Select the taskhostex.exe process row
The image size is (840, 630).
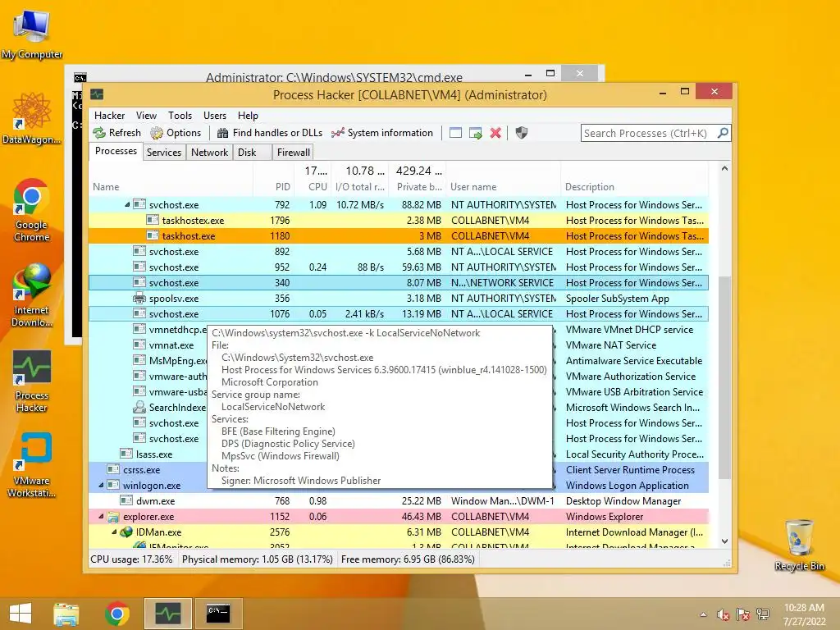click(399, 220)
